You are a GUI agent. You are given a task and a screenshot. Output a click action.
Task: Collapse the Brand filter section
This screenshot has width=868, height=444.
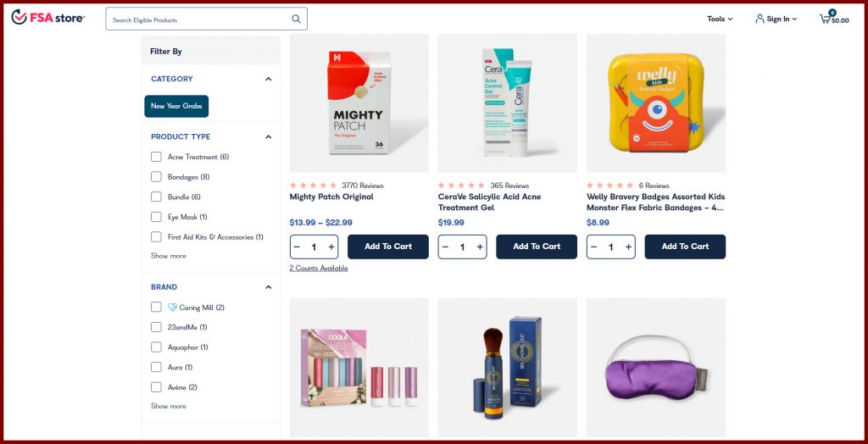click(x=268, y=287)
